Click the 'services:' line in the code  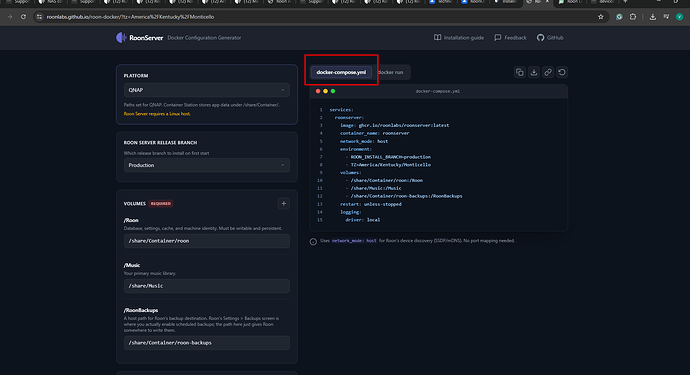coord(341,110)
